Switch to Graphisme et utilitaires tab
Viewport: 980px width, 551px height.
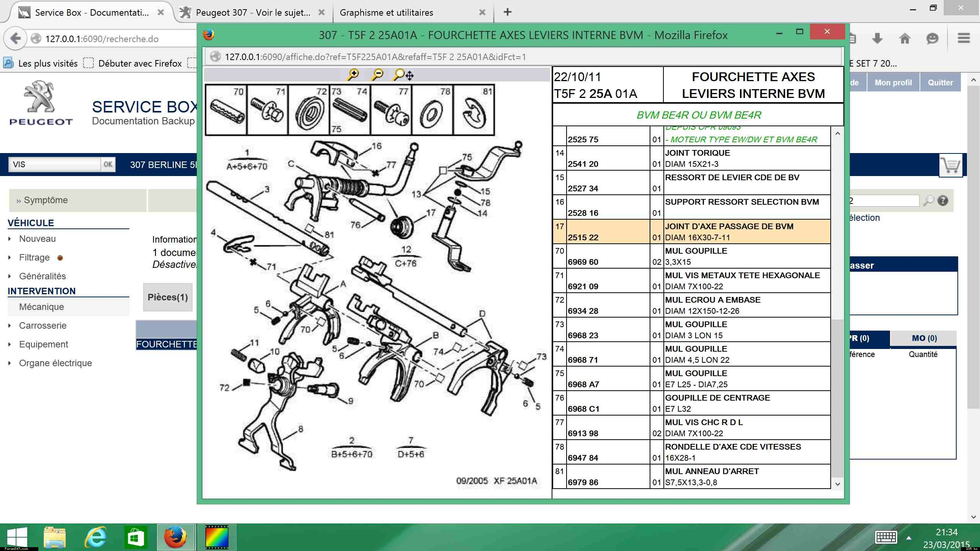pyautogui.click(x=386, y=12)
